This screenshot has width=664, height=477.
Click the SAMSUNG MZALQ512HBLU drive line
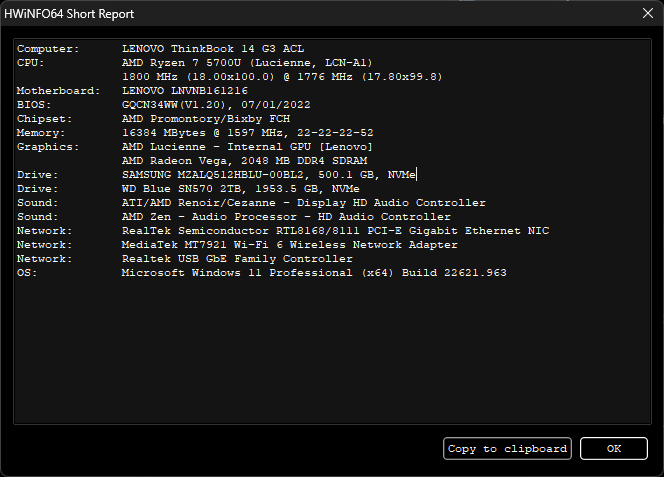tap(269, 175)
